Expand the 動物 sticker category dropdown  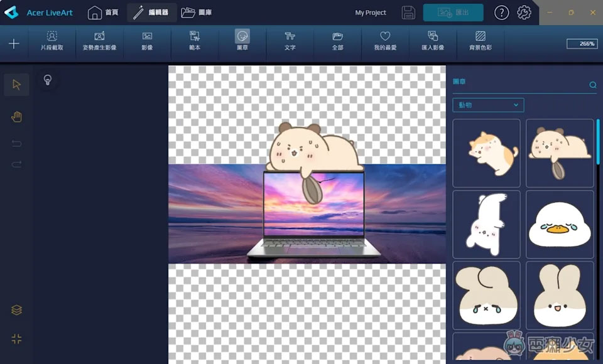point(488,105)
